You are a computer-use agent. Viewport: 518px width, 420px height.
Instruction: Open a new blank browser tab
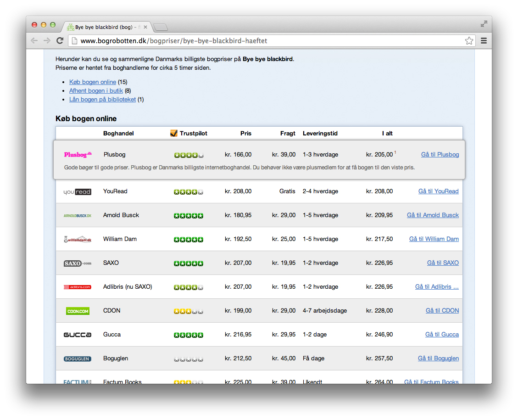(x=161, y=28)
